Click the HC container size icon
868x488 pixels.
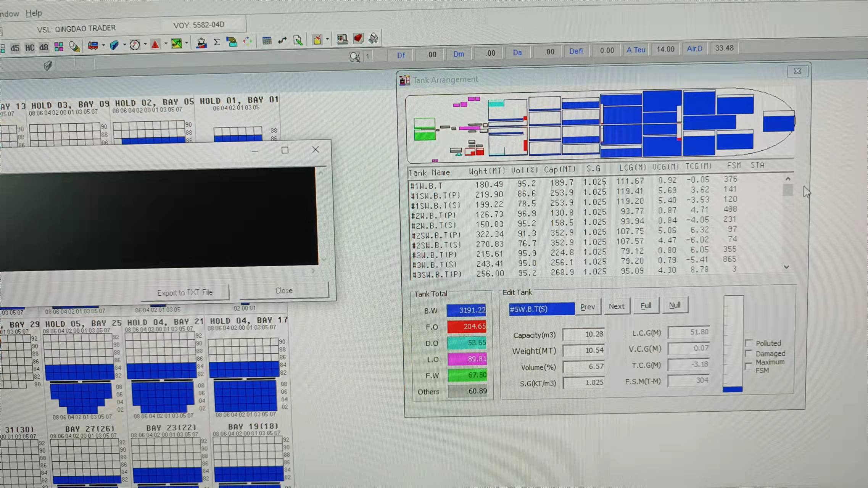coord(30,48)
